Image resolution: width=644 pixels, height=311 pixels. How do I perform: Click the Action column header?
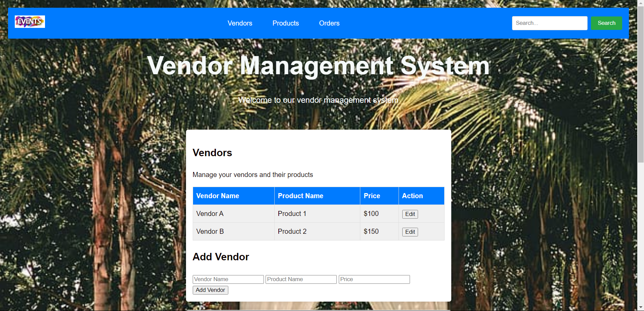[x=412, y=196]
